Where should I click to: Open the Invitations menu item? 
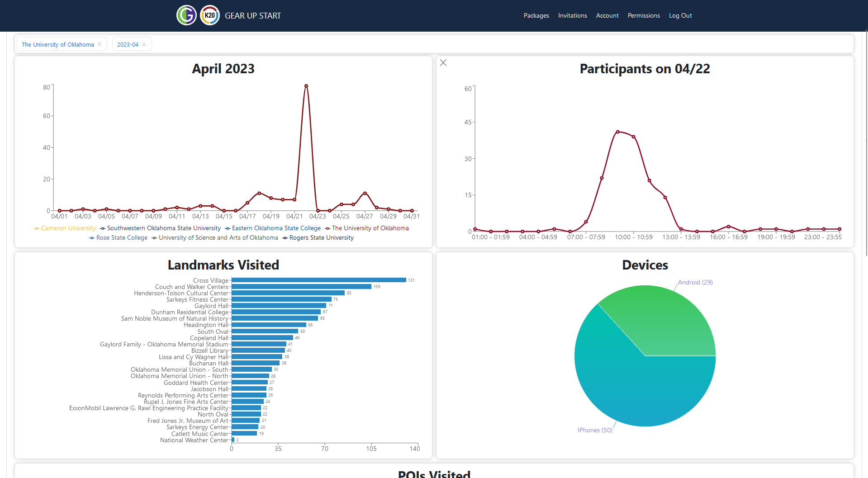[573, 15]
